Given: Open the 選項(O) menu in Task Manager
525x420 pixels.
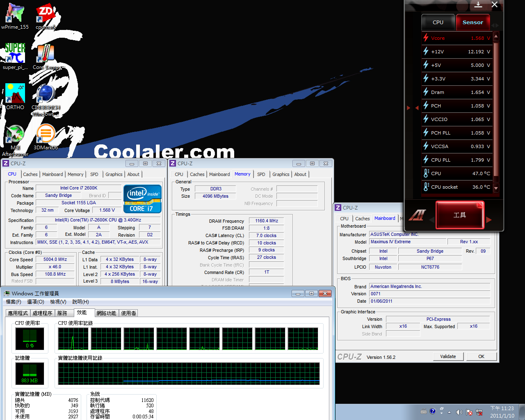Looking at the screenshot, I should pyautogui.click(x=36, y=302).
